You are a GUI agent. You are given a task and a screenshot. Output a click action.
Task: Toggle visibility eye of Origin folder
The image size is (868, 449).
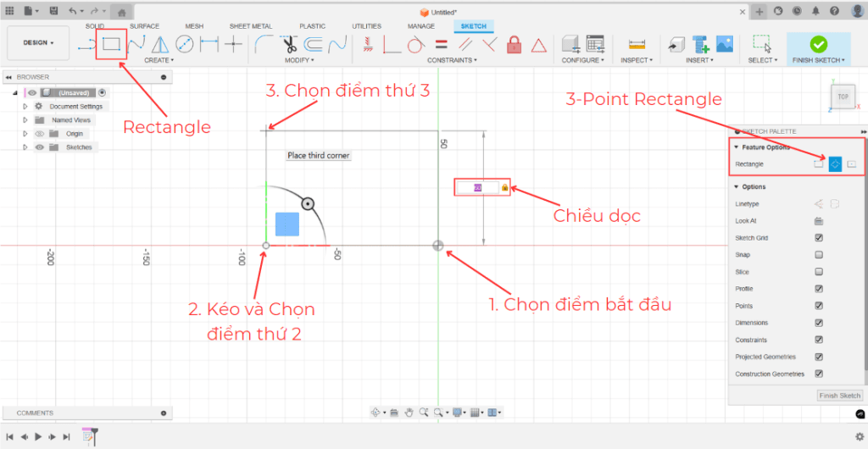[x=39, y=134]
